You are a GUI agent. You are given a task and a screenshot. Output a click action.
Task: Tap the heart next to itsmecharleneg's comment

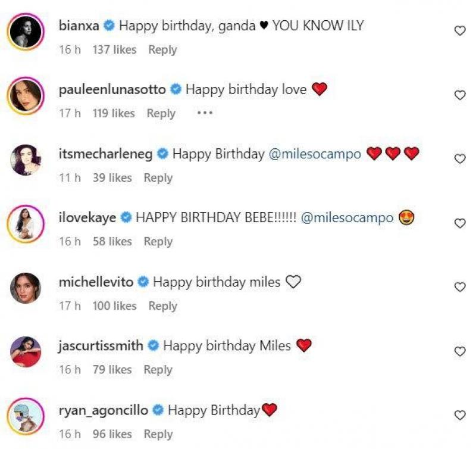point(459,159)
